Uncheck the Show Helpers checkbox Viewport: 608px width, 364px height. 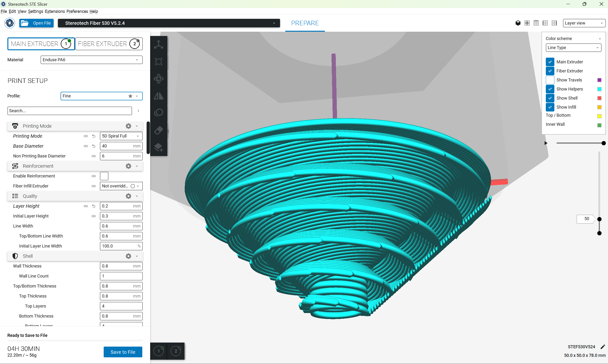point(550,89)
